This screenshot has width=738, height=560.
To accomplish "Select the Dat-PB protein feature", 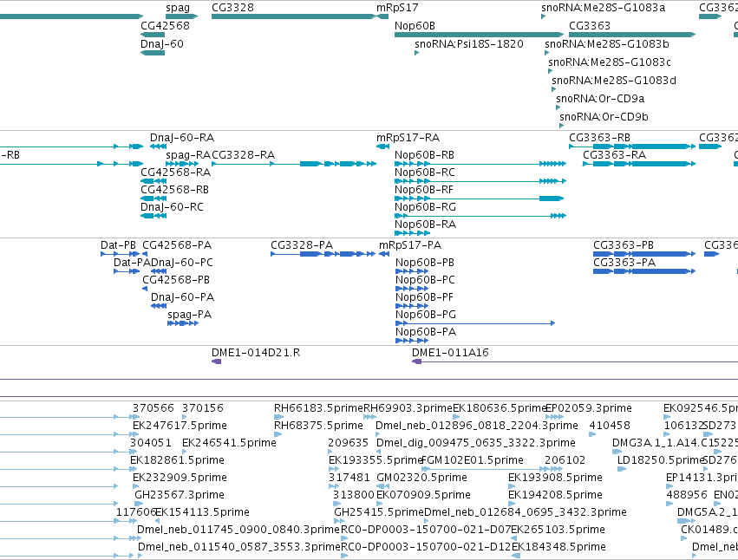I will [121, 254].
